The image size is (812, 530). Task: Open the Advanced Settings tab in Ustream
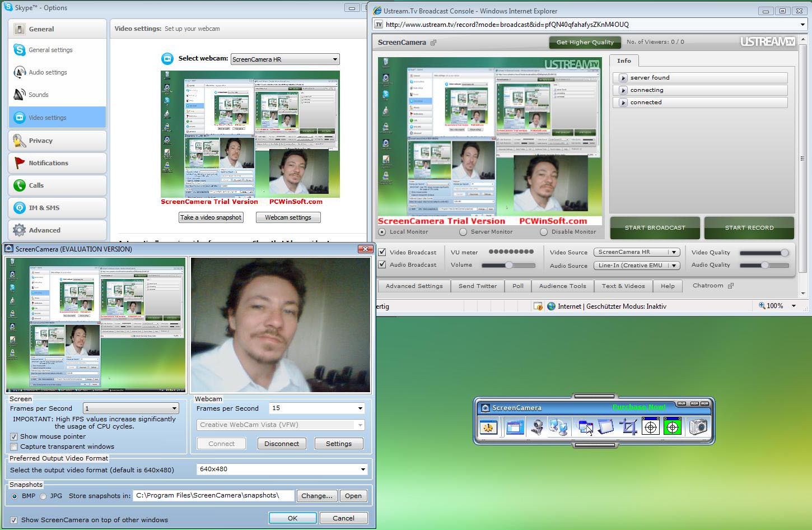pos(414,286)
